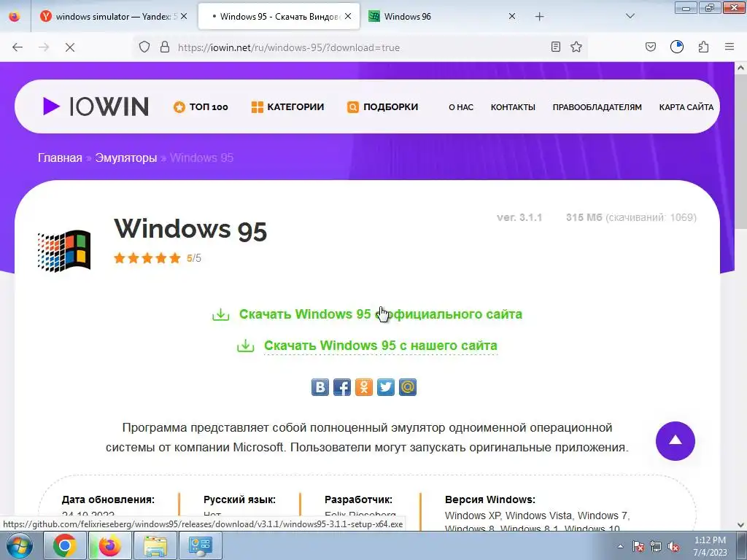Open the control panel taskbar icon
747x560 pixels.
point(200,545)
